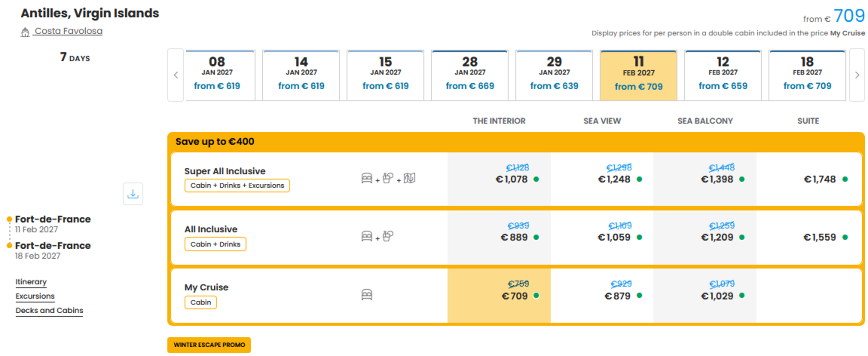Viewport: 868px width, 356px height.
Task: Click the ship icon beside Costa Favolosa
Action: (25, 32)
